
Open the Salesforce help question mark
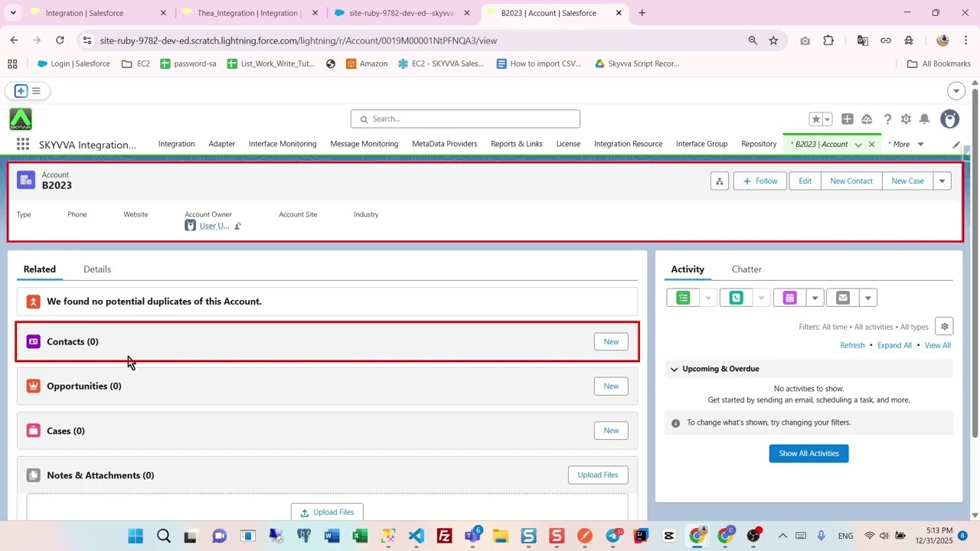click(887, 119)
